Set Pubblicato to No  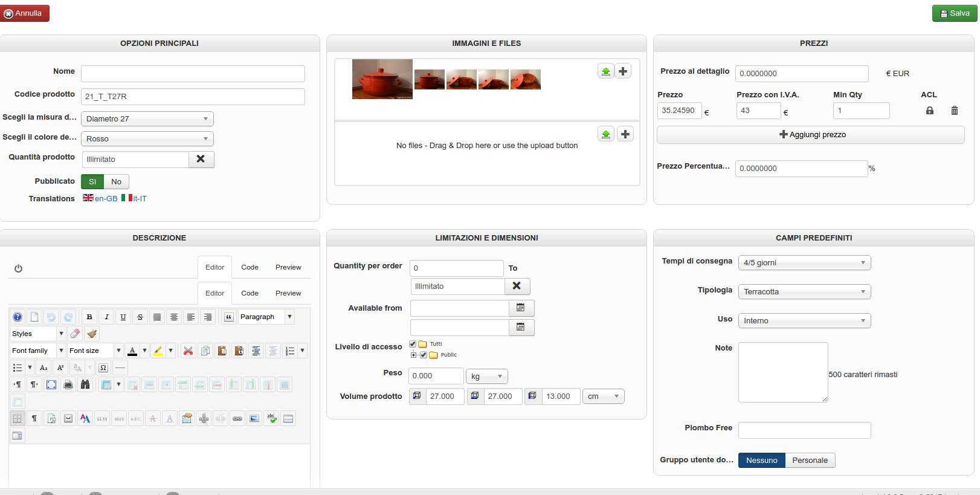click(x=117, y=181)
